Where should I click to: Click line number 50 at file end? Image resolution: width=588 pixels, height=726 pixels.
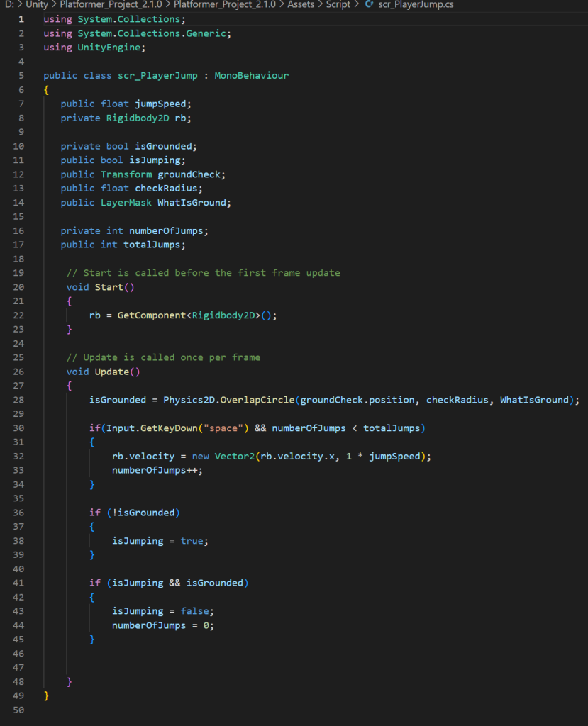click(18, 710)
